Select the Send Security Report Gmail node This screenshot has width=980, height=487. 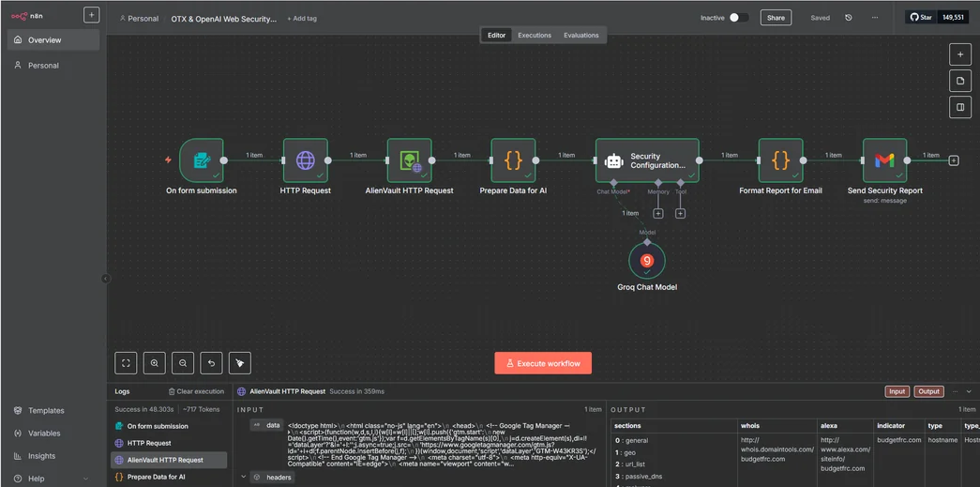[884, 160]
